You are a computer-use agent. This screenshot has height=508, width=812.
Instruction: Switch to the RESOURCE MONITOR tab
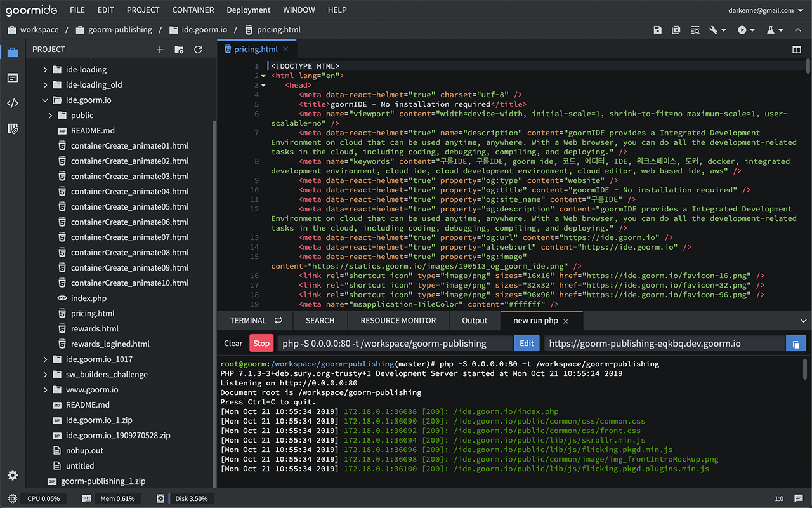pyautogui.click(x=398, y=321)
